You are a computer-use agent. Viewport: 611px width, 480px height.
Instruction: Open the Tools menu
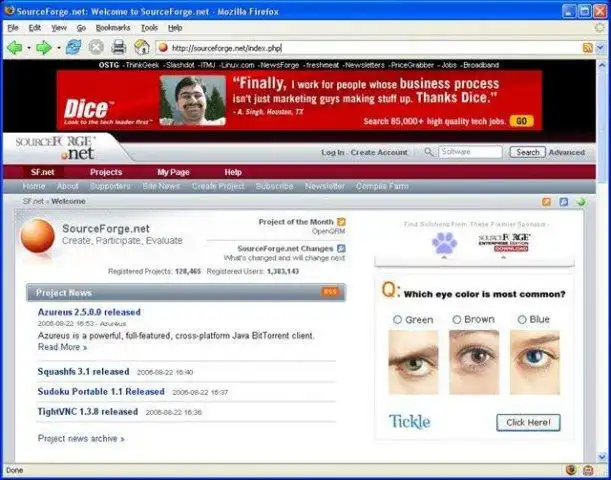[x=149, y=28]
